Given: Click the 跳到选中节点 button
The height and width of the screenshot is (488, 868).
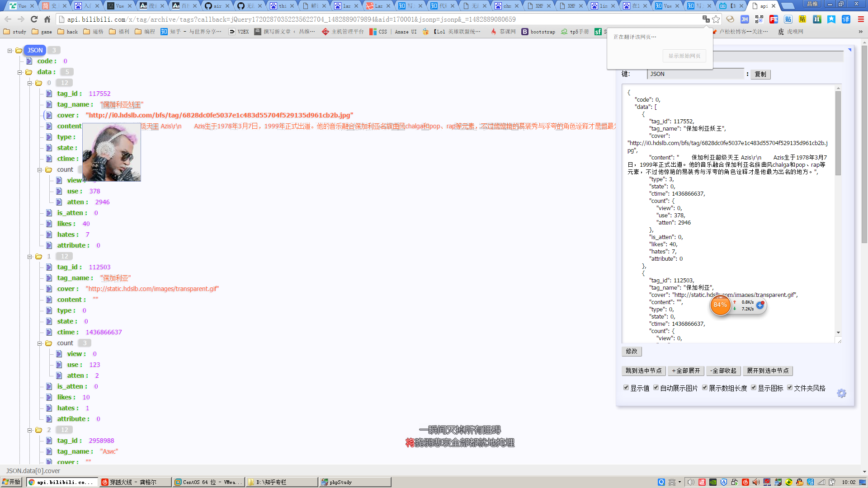Looking at the screenshot, I should pyautogui.click(x=643, y=371).
